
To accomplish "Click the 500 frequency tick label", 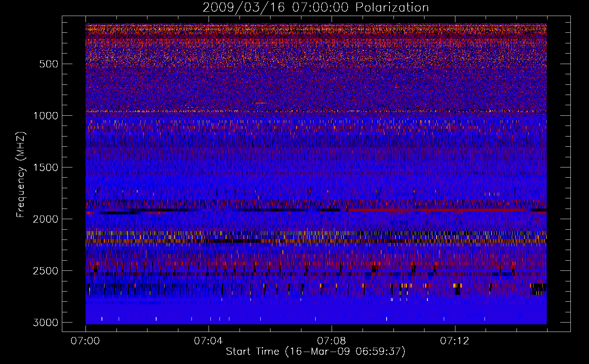I will [x=48, y=64].
